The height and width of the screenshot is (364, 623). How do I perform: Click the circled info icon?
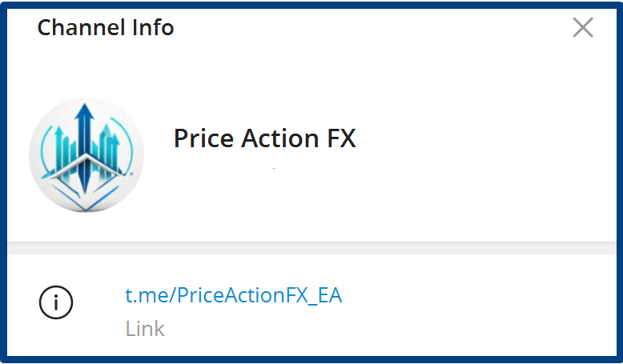(x=56, y=302)
